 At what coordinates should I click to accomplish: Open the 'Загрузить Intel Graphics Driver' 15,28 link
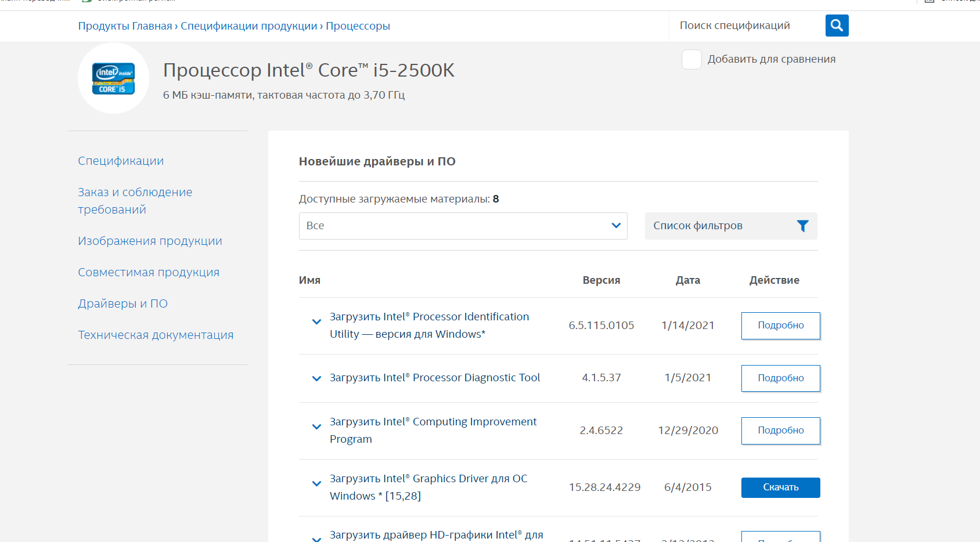click(428, 487)
